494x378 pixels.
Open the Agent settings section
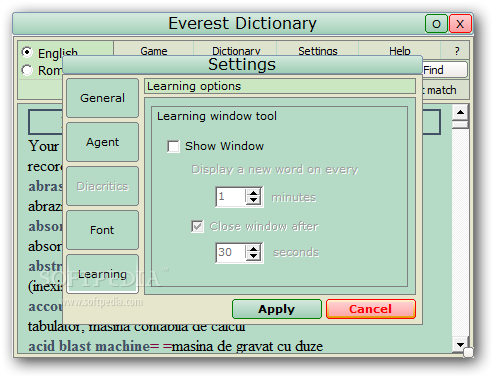(x=102, y=142)
